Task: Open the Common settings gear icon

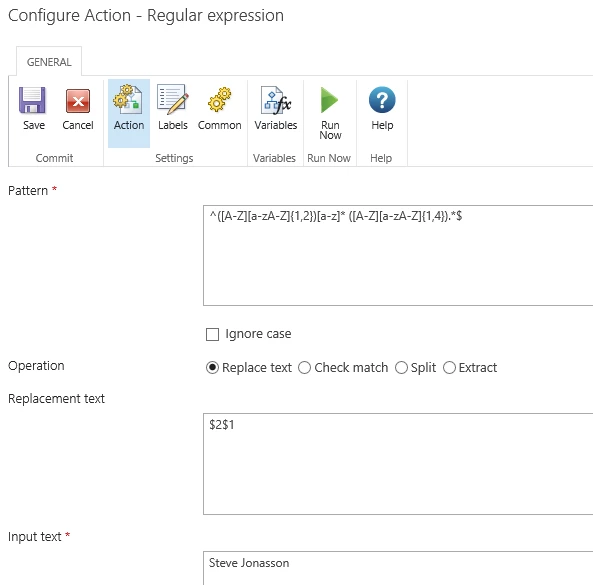Action: (x=219, y=99)
